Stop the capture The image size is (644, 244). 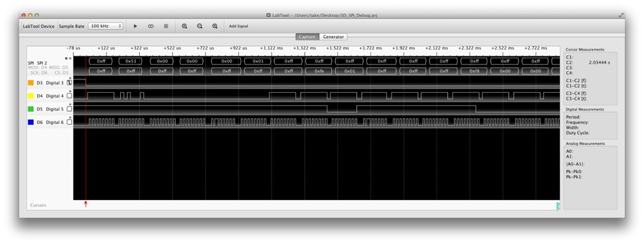point(166,26)
